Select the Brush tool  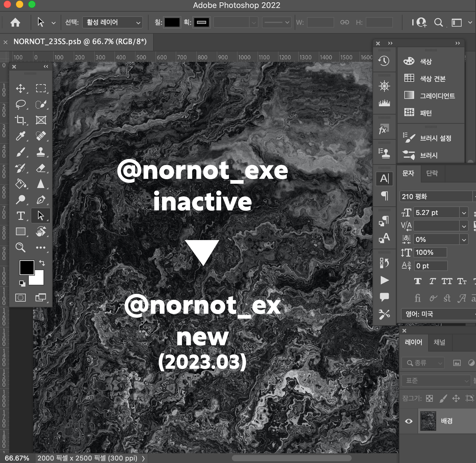point(21,152)
